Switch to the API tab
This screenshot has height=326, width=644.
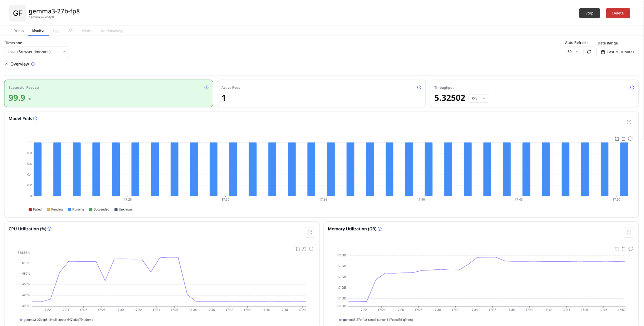tap(71, 31)
